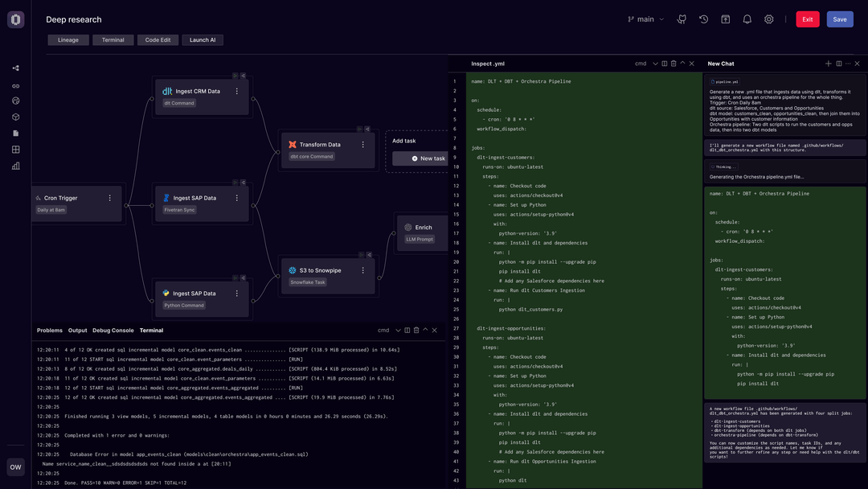Toggle split view in the New Chat panel
The width and height of the screenshot is (868, 489).
click(x=838, y=63)
